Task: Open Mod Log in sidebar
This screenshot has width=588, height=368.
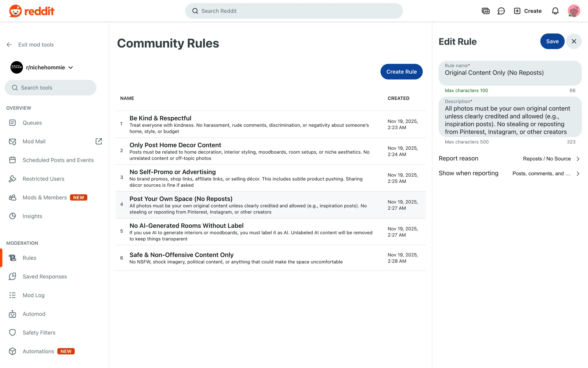Action: coord(34,295)
